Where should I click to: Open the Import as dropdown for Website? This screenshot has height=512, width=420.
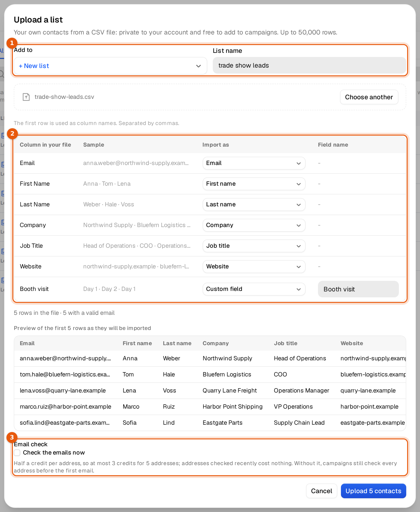(254, 266)
